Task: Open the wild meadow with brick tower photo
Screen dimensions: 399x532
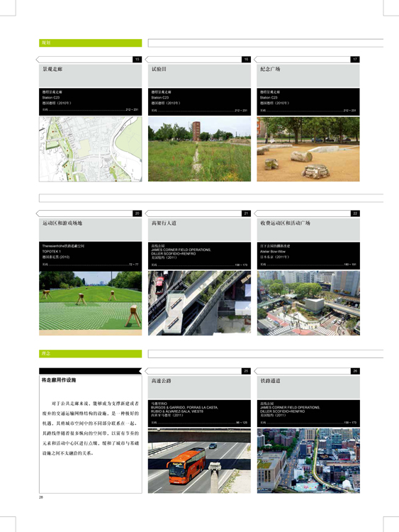Action: click(199, 149)
